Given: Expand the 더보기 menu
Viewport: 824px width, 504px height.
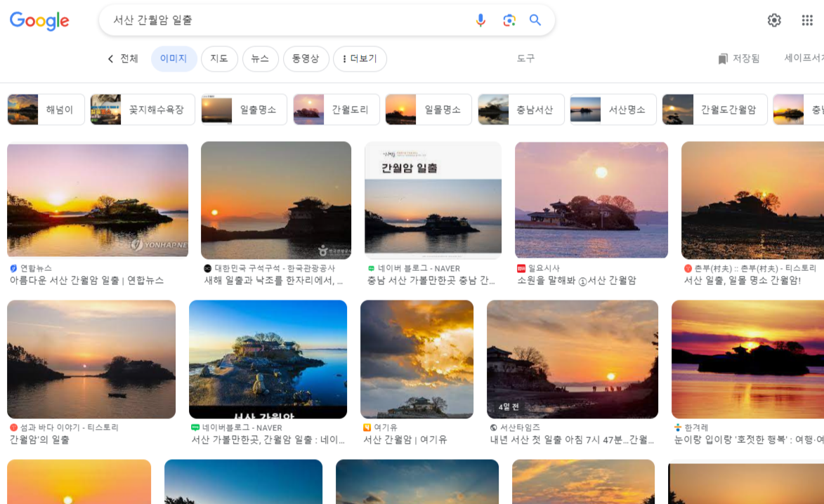Looking at the screenshot, I should [360, 58].
